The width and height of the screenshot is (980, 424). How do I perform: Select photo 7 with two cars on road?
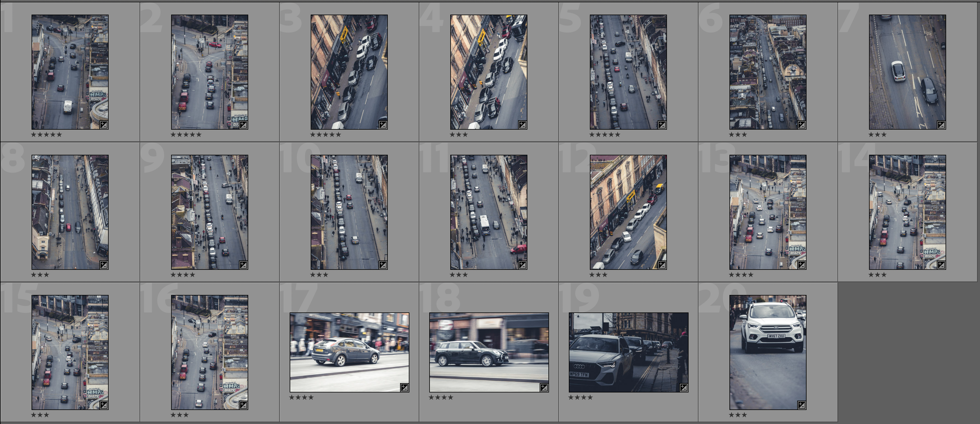point(907,72)
